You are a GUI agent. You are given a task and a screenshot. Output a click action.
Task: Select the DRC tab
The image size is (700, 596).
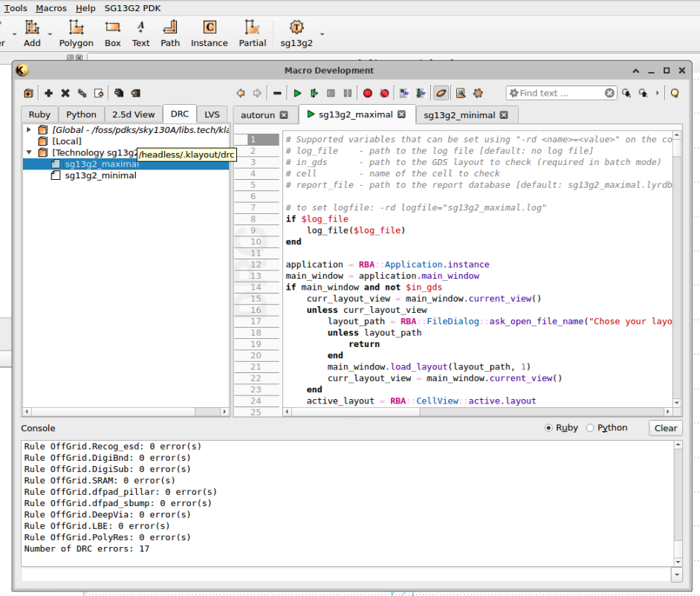pyautogui.click(x=180, y=114)
